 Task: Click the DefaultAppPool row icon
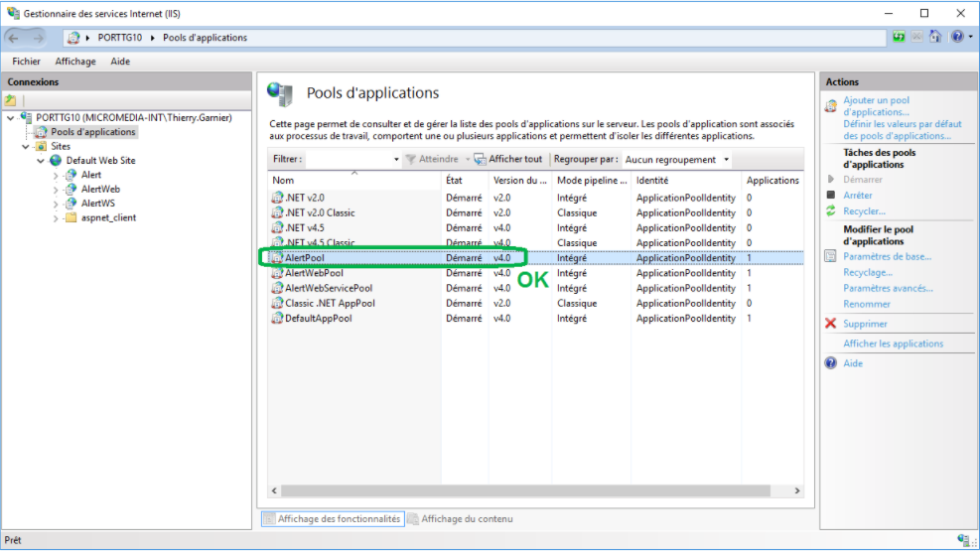pyautogui.click(x=278, y=319)
